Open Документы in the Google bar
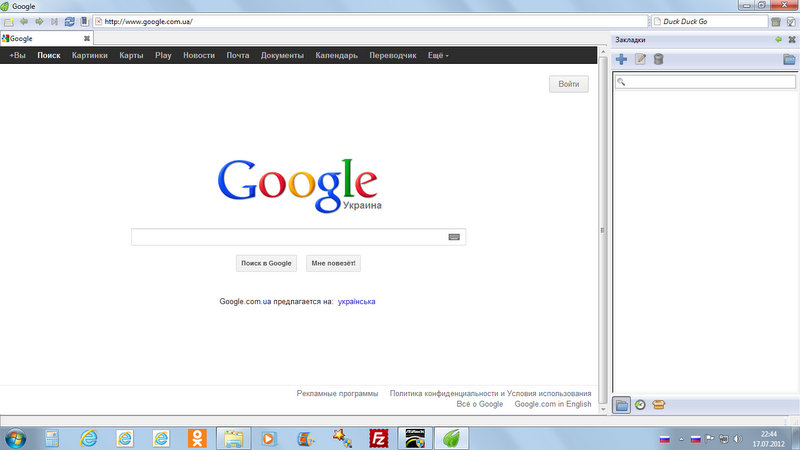800x450 pixels. (282, 55)
